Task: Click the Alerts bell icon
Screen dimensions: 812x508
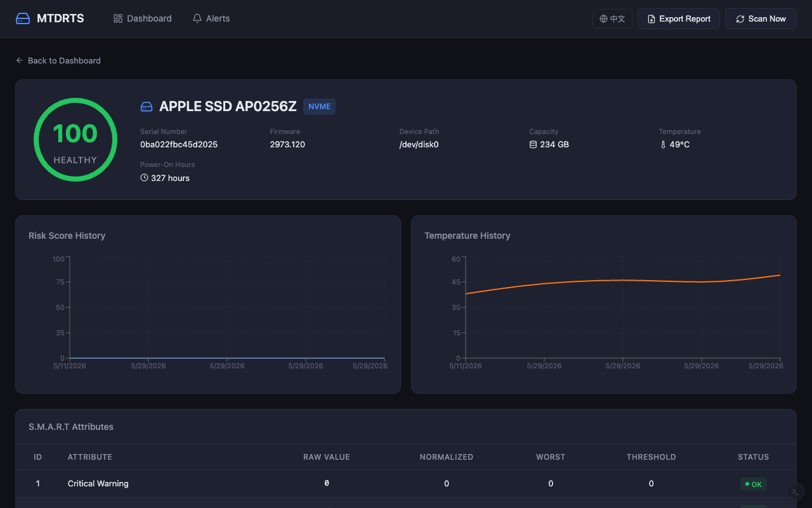Action: pos(197,18)
